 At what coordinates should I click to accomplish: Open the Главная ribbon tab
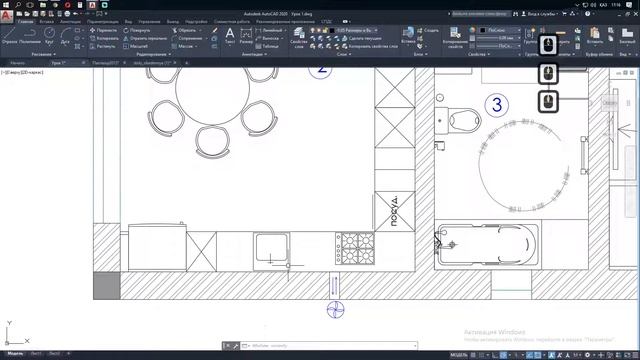click(x=25, y=22)
